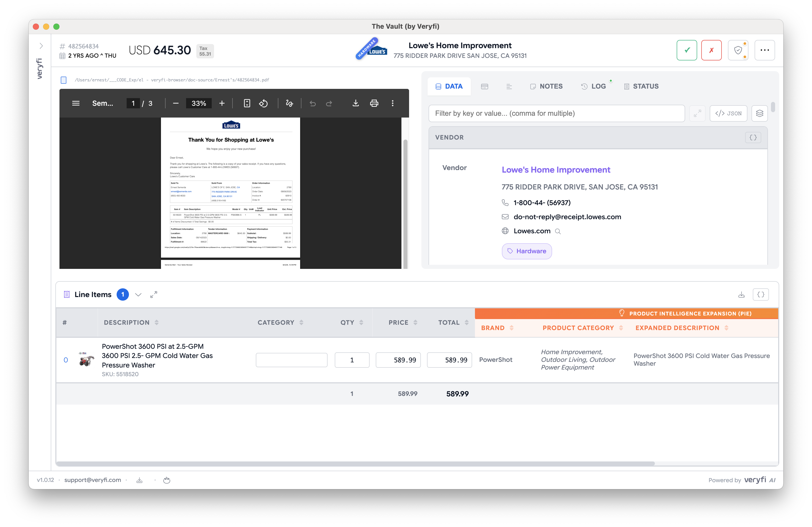812x527 pixels.
Task: Download the PDF from viewer toolbar
Action: (356, 103)
